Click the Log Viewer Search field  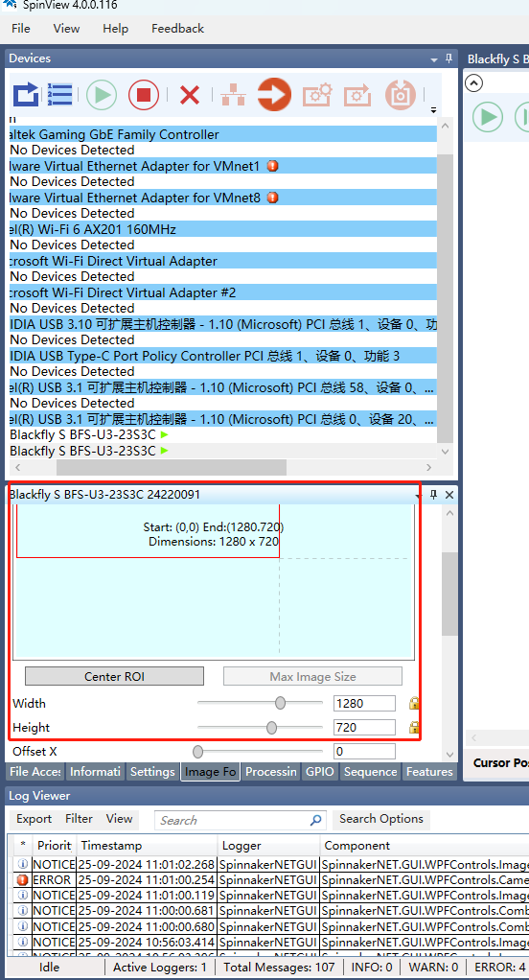pyautogui.click(x=241, y=820)
